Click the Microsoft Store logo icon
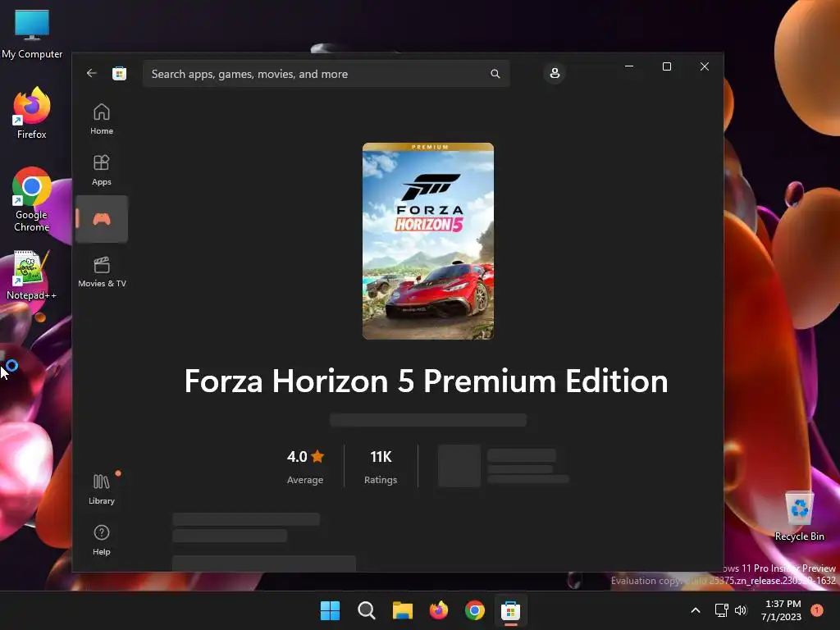 tap(120, 73)
